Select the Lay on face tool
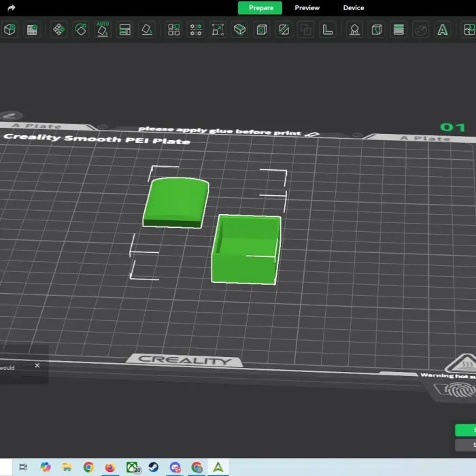 coord(147,29)
